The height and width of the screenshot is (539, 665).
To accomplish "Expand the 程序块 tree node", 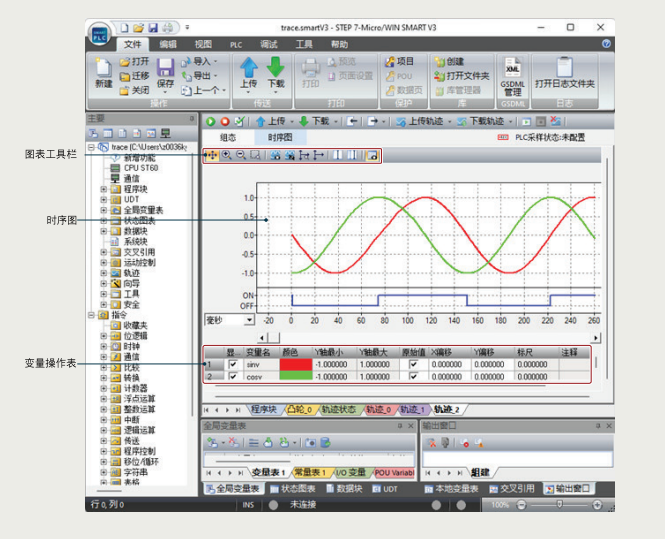I will coord(103,189).
